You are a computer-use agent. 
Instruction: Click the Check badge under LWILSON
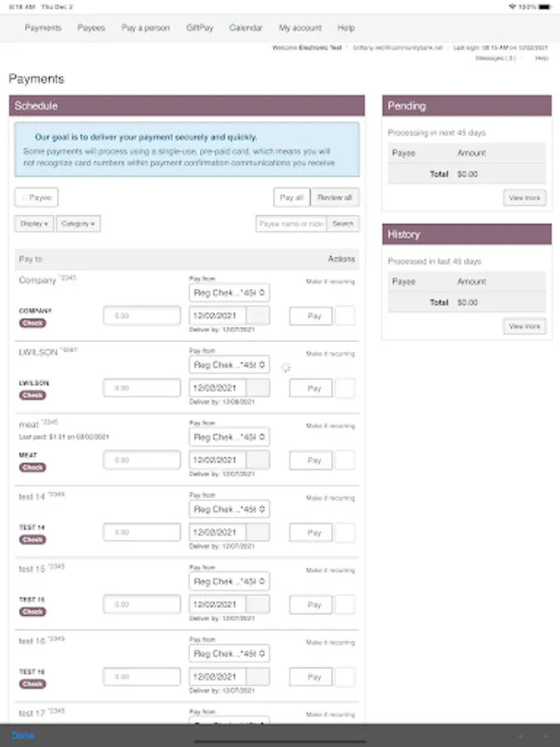[x=32, y=395]
